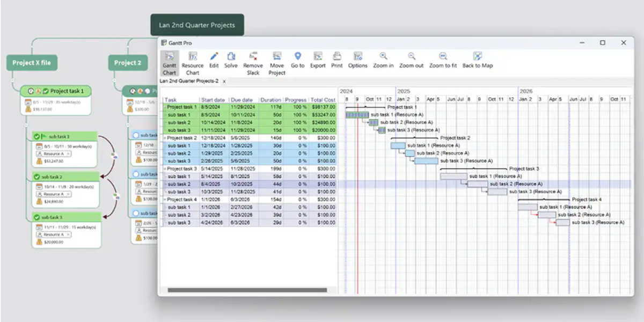Export the Gantt chart
The image size is (644, 322).
click(x=318, y=56)
